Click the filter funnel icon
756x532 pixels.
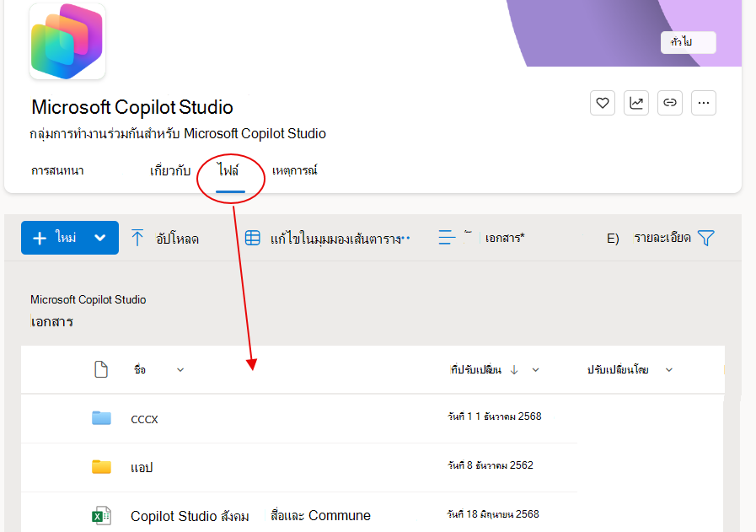tap(706, 238)
